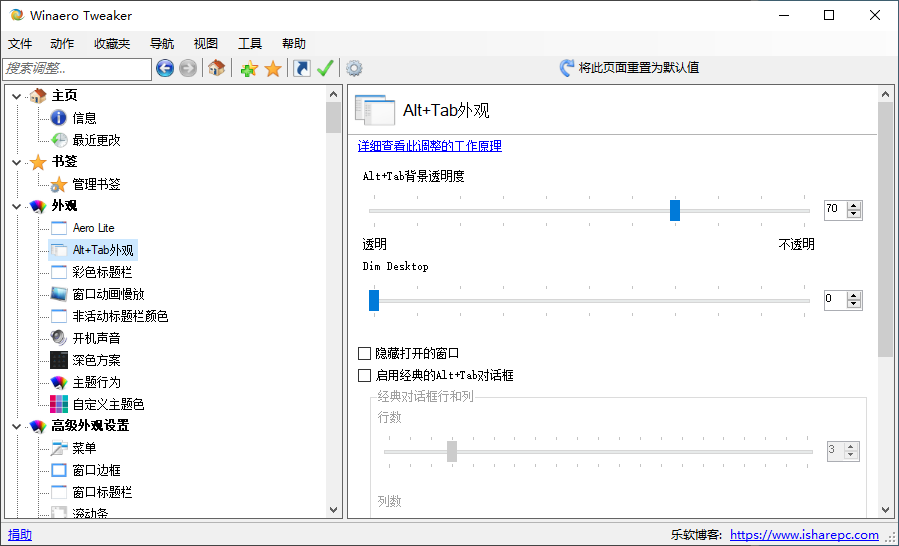This screenshot has width=899, height=546.
Task: Add bookmark with green plus star icon
Action: [x=249, y=69]
